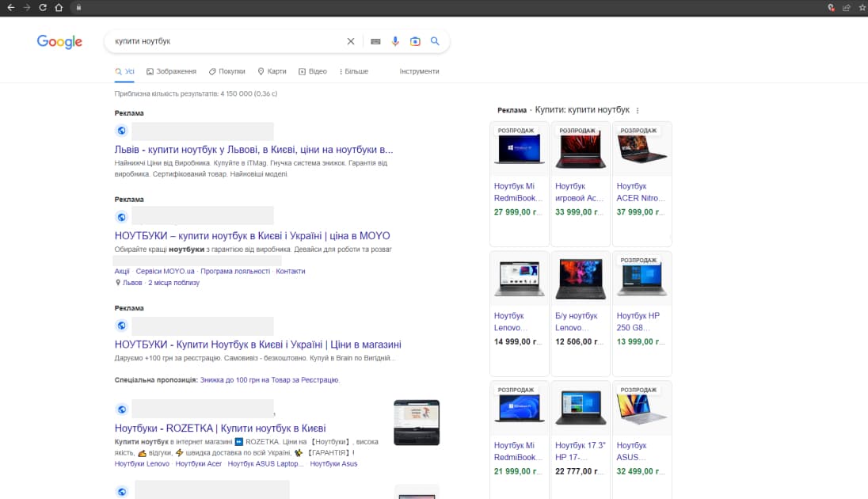Open Інструменти search tools panel

[x=419, y=71]
